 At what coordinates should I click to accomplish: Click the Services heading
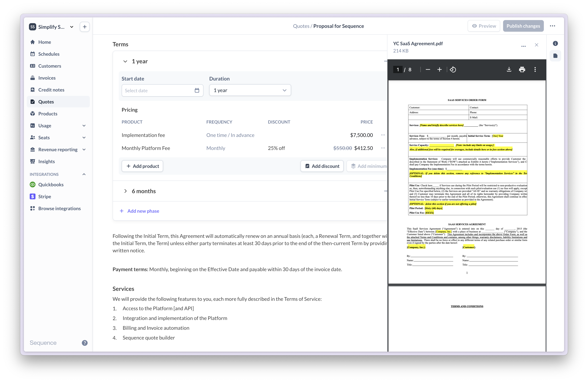[123, 289]
